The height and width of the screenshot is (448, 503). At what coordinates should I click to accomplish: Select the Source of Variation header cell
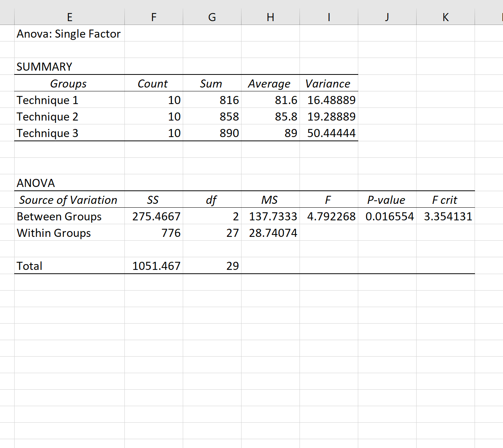(x=69, y=200)
